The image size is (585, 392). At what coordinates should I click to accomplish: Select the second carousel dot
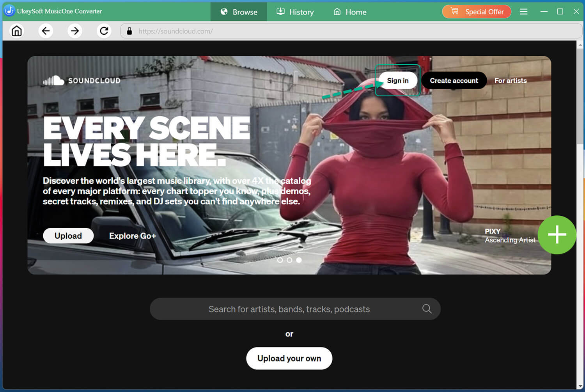pyautogui.click(x=289, y=260)
